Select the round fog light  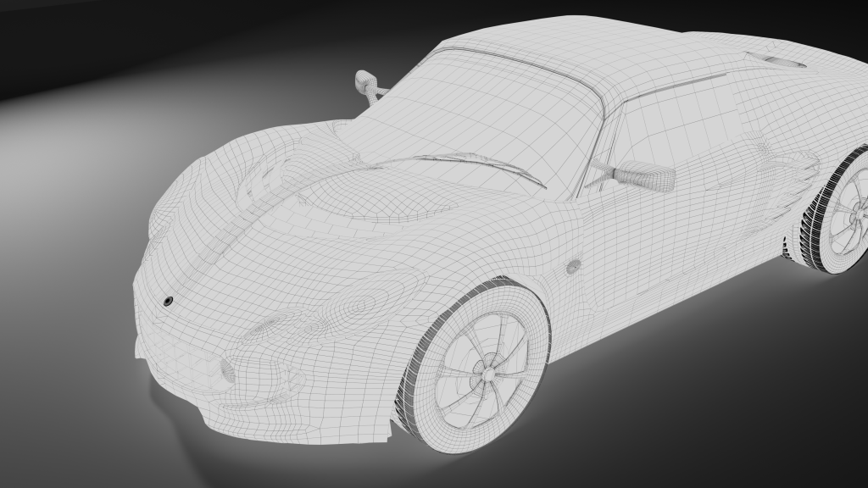pyautogui.click(x=227, y=370)
